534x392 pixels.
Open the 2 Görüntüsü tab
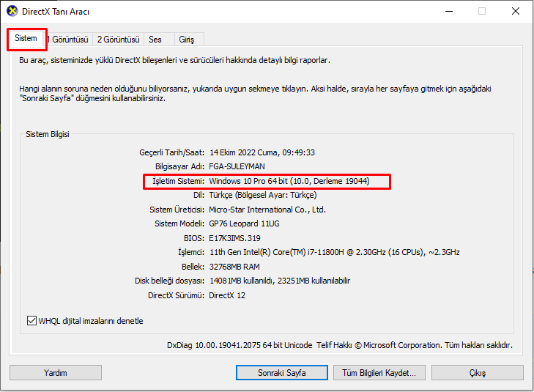[x=118, y=40]
